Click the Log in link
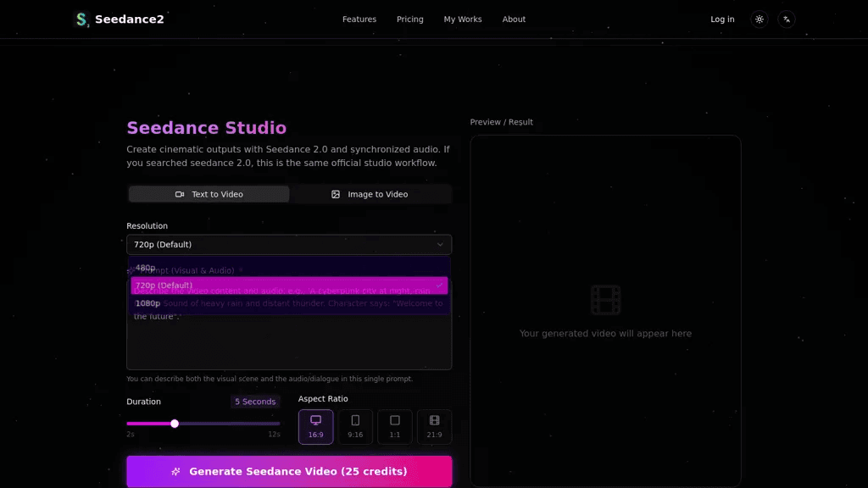This screenshot has height=488, width=868. (x=722, y=19)
